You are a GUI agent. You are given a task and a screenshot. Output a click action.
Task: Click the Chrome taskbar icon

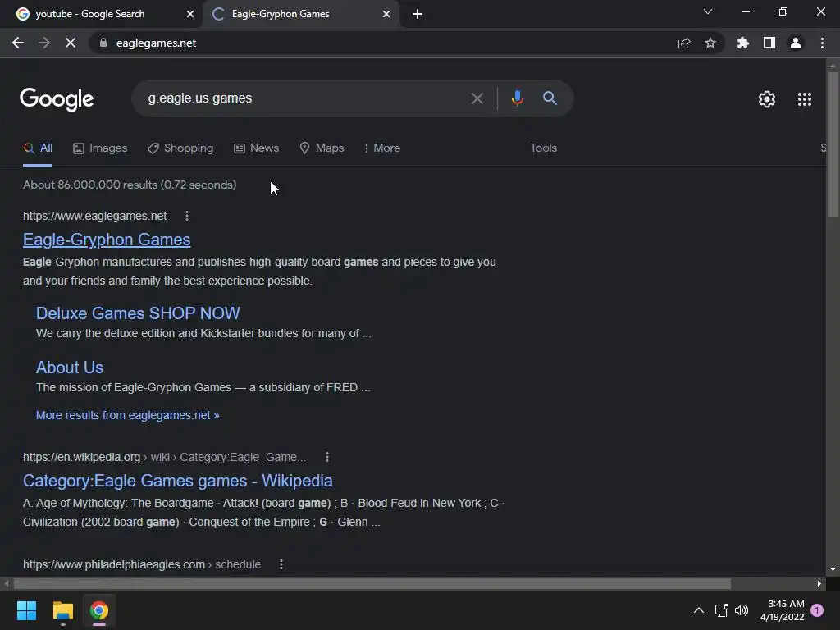click(x=99, y=610)
